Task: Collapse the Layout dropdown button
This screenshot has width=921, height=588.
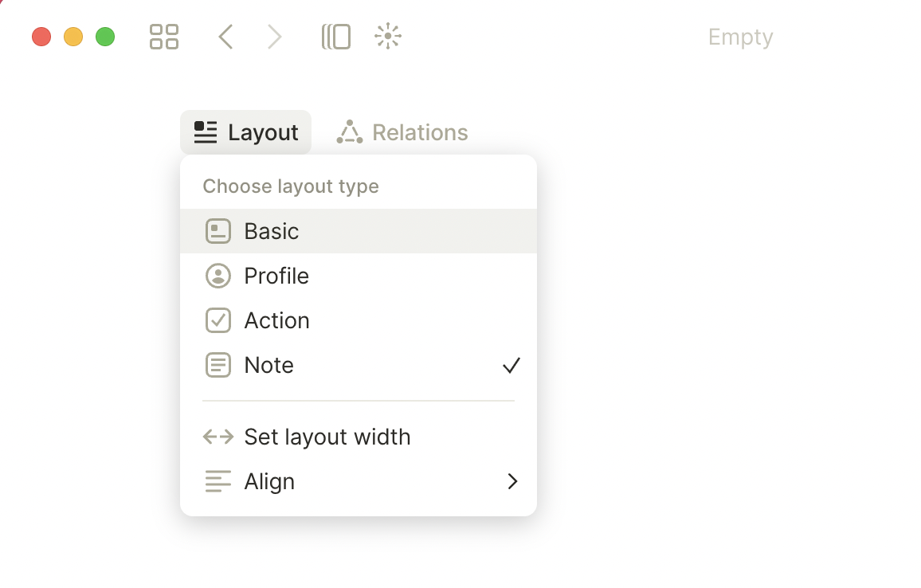Action: tap(245, 132)
